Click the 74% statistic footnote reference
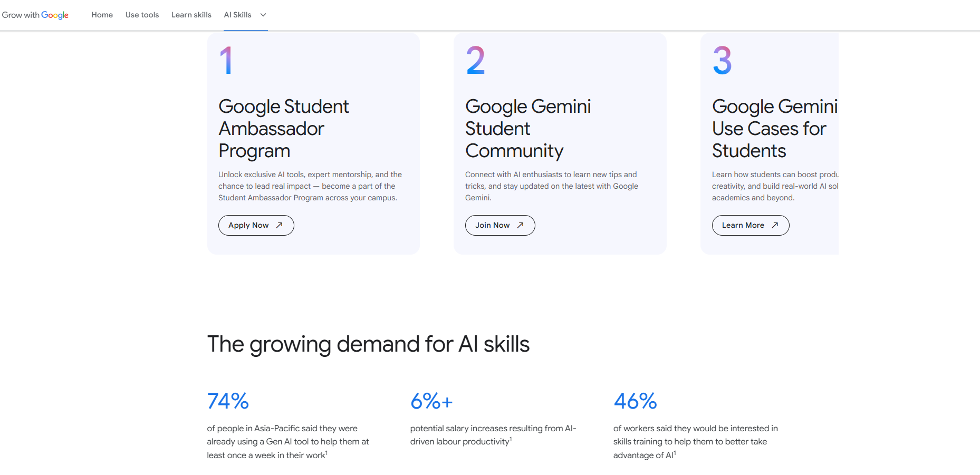980x475 pixels. tap(326, 453)
